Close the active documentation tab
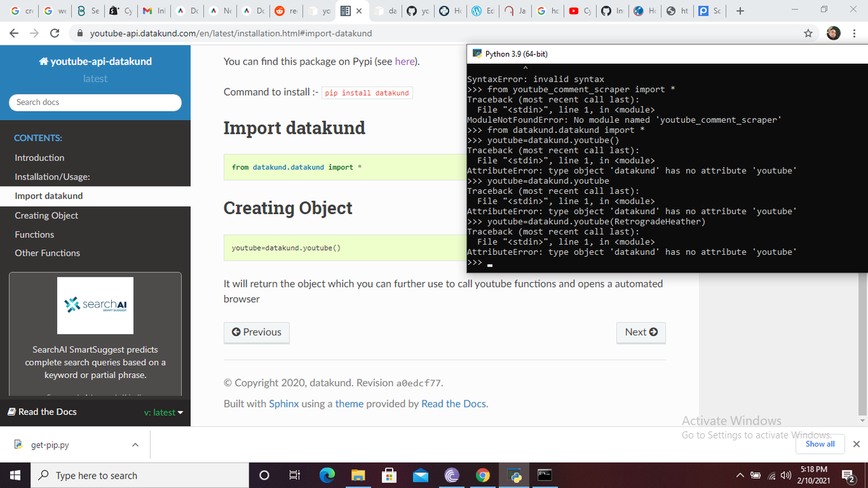868x488 pixels. click(359, 11)
